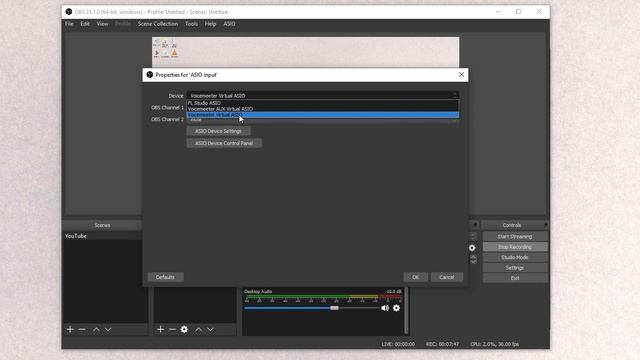This screenshot has width=640, height=360.
Task: Close the Properties for 'ASIO input' dialog
Action: pyautogui.click(x=461, y=75)
